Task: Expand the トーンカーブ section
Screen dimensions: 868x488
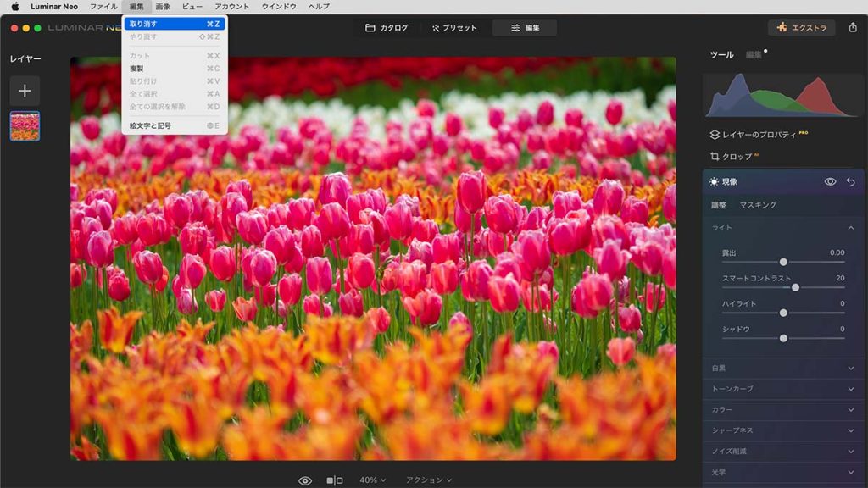Action: click(782, 389)
